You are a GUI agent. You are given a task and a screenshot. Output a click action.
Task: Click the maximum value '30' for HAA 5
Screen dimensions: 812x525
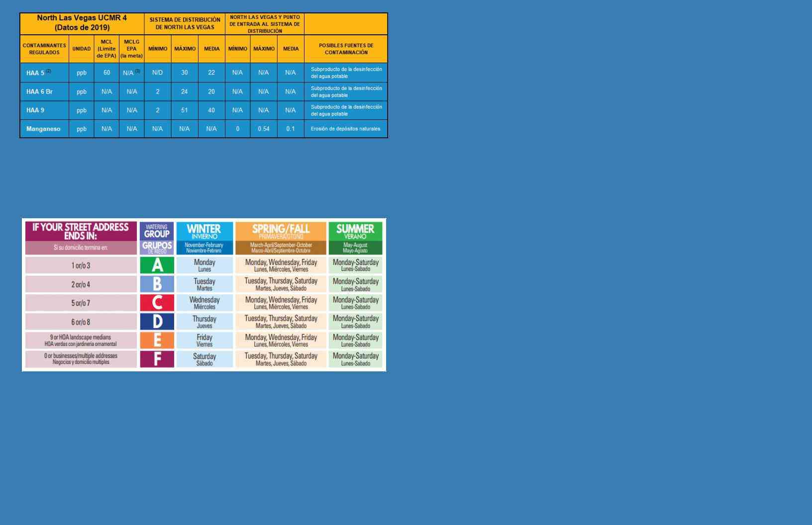tap(185, 73)
